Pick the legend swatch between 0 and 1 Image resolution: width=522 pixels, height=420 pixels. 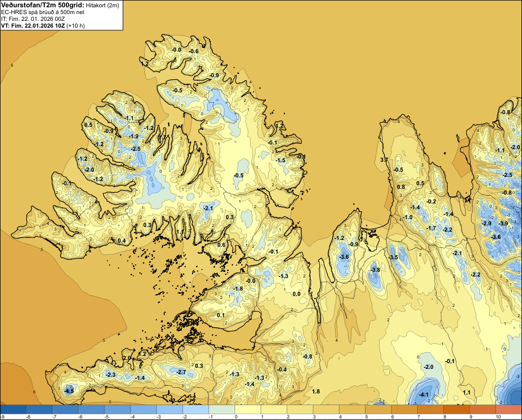tap(248, 409)
